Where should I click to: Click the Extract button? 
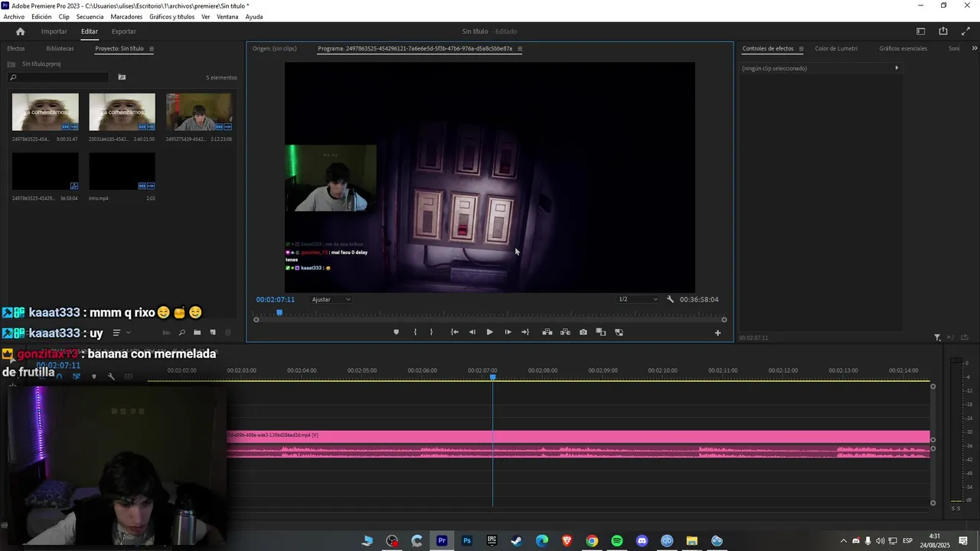coord(565,332)
